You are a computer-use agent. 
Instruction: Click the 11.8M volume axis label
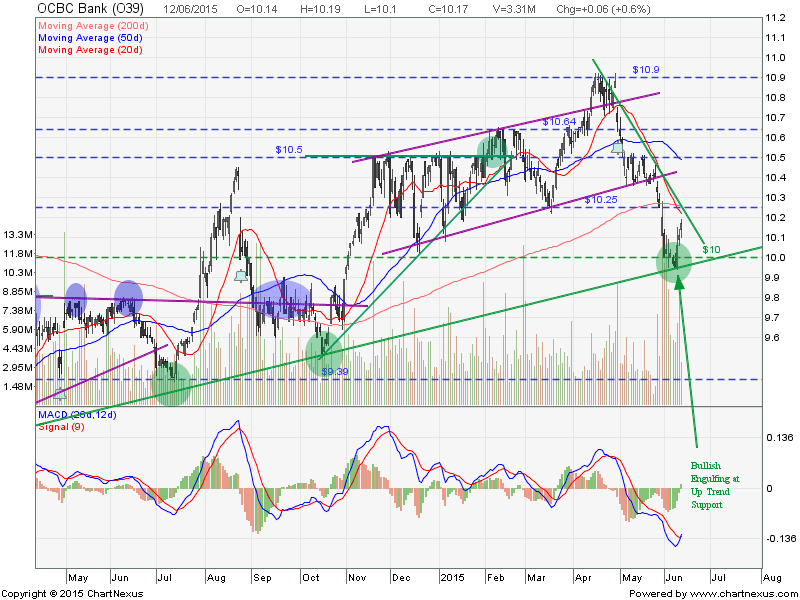point(18,254)
